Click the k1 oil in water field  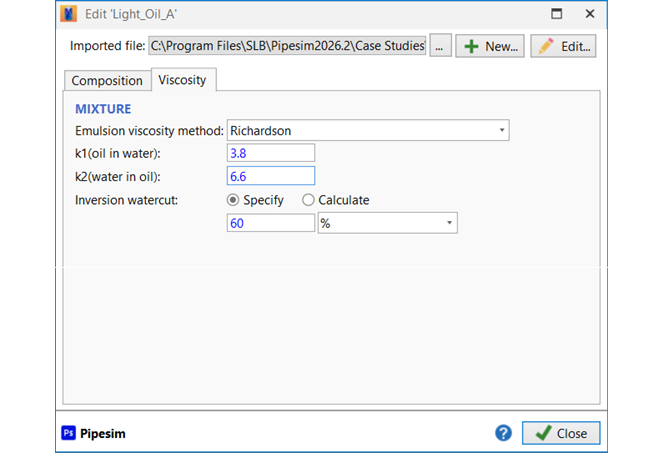coord(271,153)
